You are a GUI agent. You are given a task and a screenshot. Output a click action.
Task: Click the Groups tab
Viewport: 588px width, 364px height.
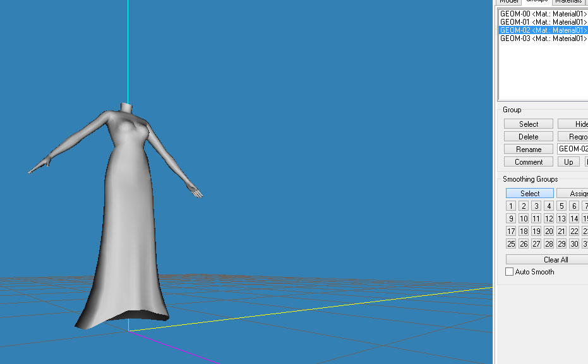537,2
